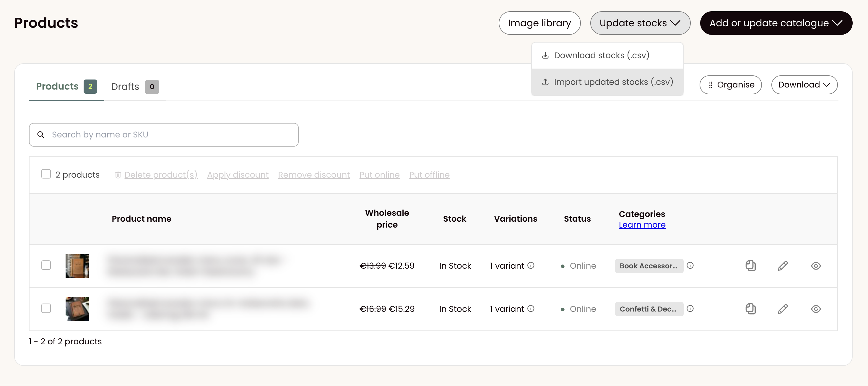Screen dimensions: 868x386
Task: Click Remove discount link
Action: pyautogui.click(x=314, y=175)
